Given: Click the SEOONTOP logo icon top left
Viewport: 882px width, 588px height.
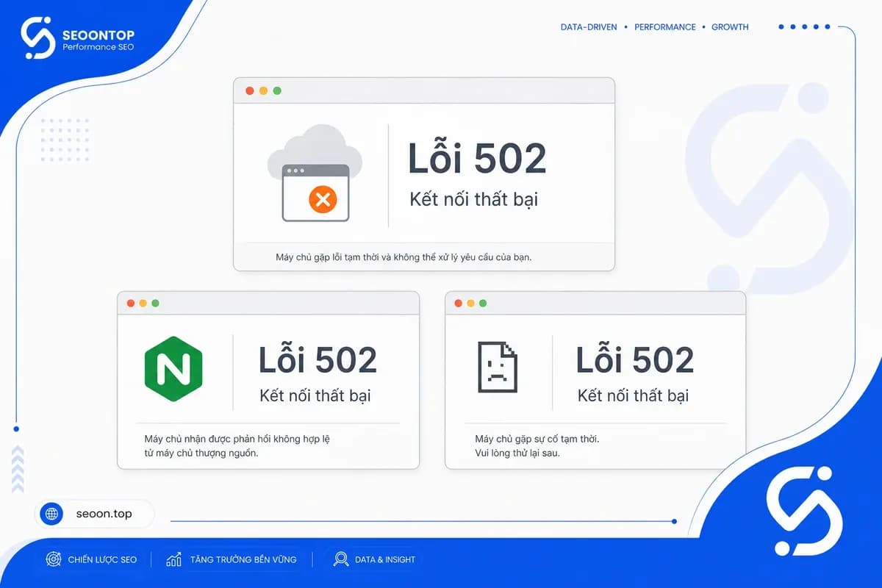Looking at the screenshot, I should (38, 37).
